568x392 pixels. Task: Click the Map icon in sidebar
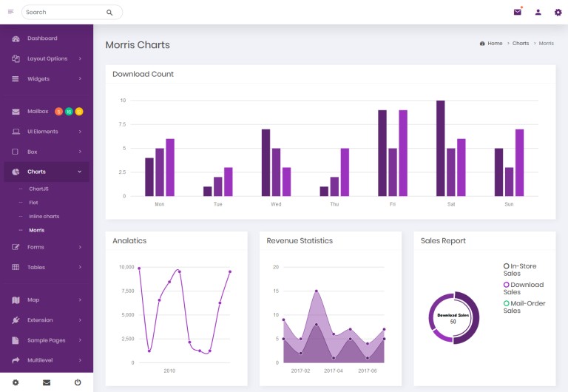[x=16, y=300]
